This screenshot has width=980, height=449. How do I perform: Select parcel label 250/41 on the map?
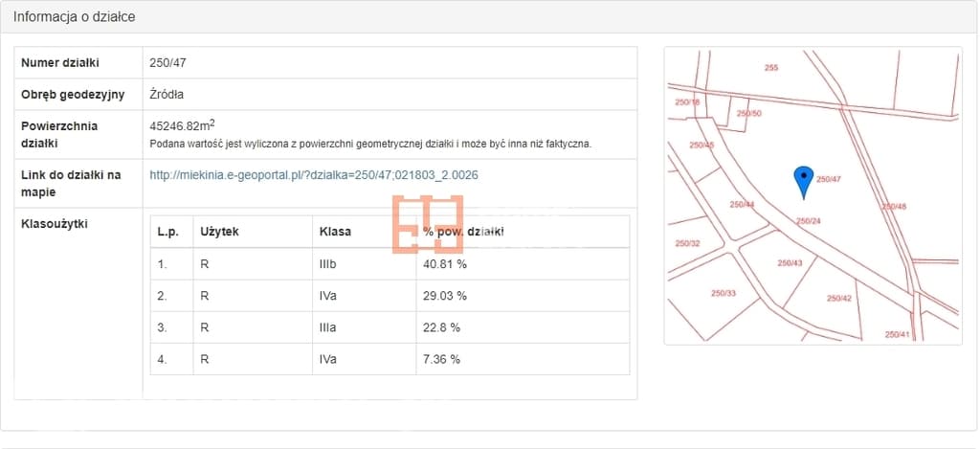[x=897, y=334]
